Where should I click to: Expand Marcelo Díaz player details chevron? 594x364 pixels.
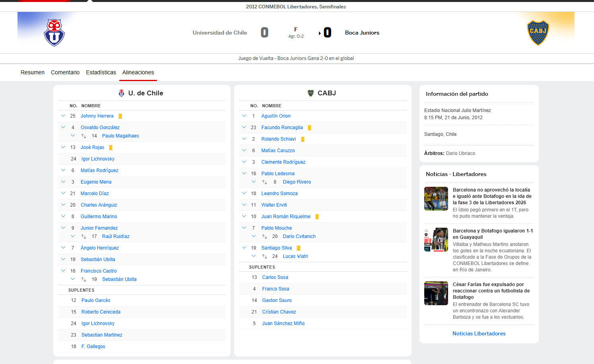[63, 193]
